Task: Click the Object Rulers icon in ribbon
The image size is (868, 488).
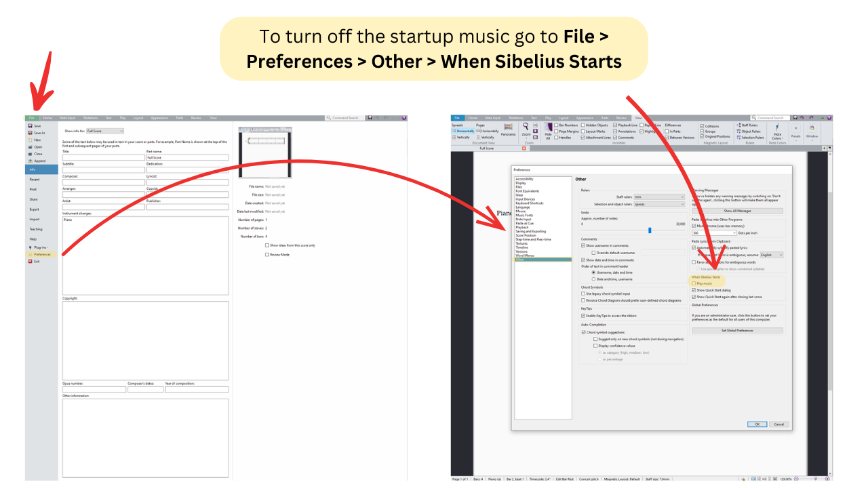Action: click(738, 131)
